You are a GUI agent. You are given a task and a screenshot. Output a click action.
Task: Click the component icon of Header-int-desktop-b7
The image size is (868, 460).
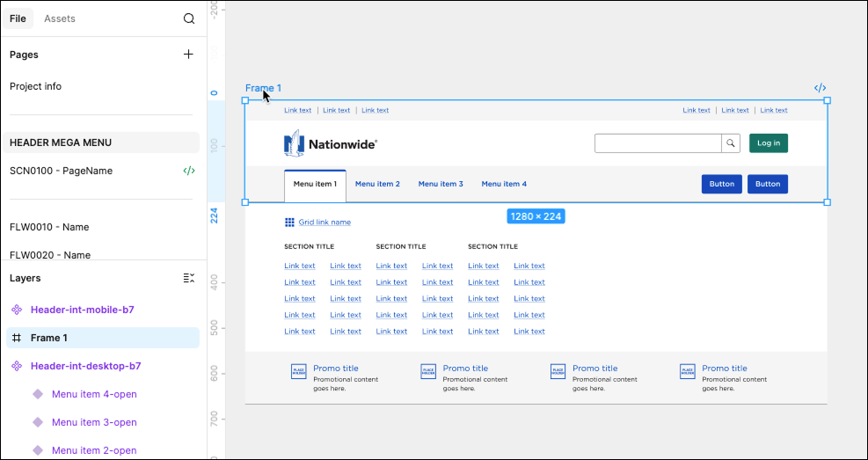point(18,366)
